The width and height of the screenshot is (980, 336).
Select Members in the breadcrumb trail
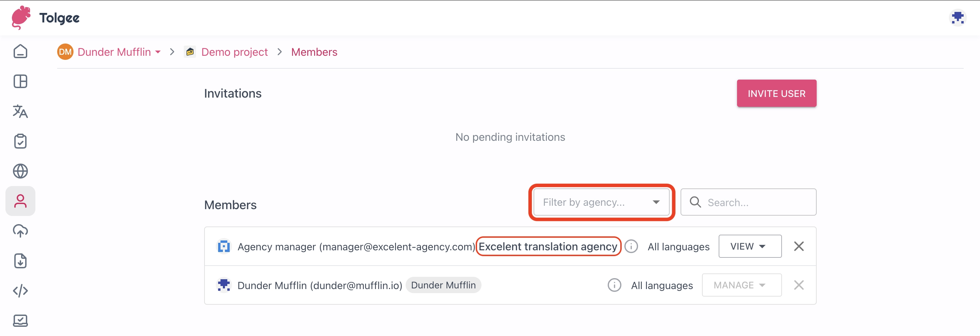[314, 52]
